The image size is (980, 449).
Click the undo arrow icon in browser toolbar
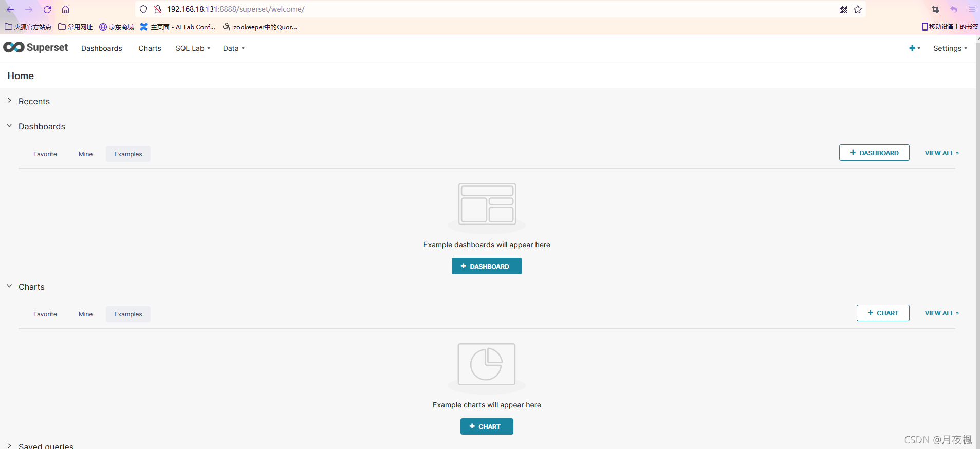pyautogui.click(x=954, y=9)
